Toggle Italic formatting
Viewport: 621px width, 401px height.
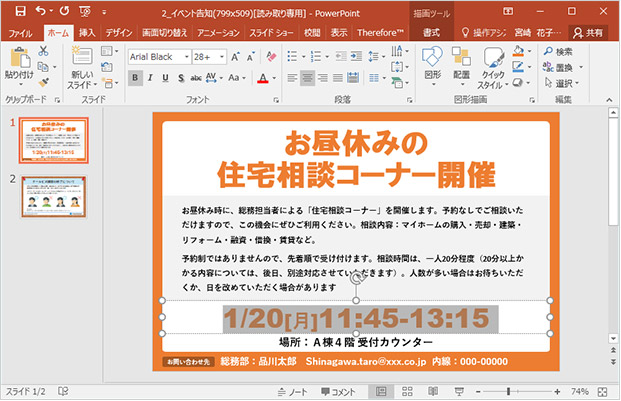(x=152, y=77)
